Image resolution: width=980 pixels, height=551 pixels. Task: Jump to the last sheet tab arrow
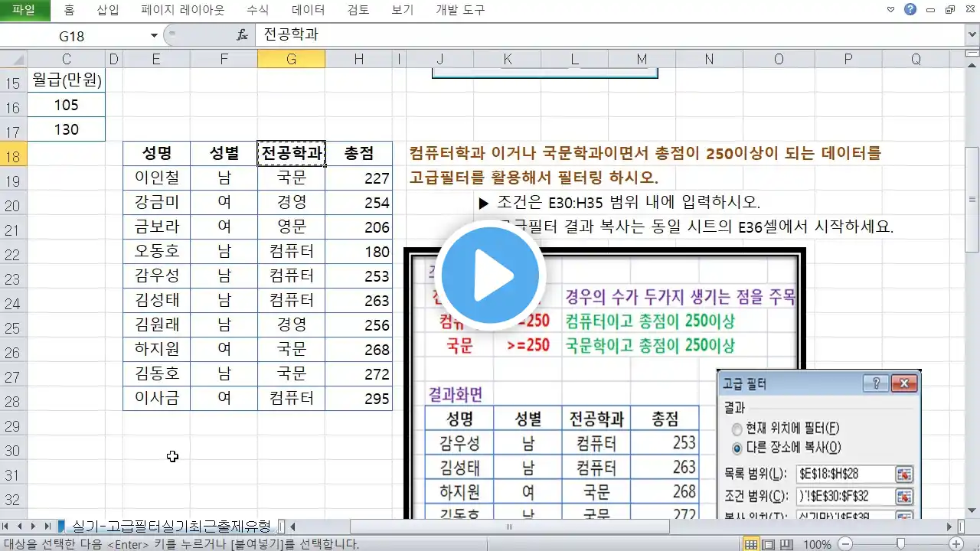point(47,527)
